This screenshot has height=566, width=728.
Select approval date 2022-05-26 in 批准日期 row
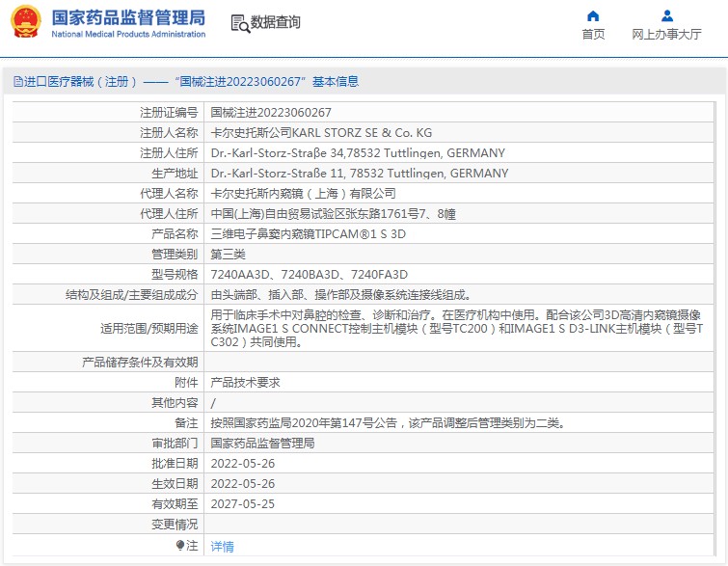[243, 464]
